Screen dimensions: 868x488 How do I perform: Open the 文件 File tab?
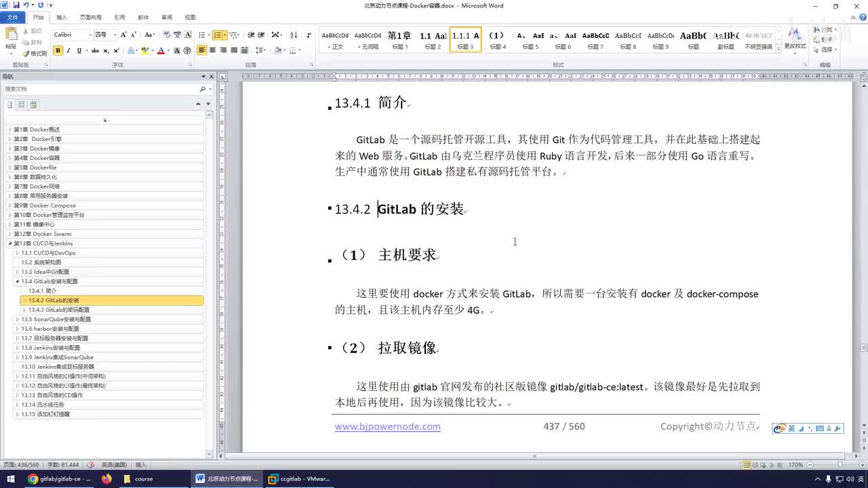click(x=12, y=18)
